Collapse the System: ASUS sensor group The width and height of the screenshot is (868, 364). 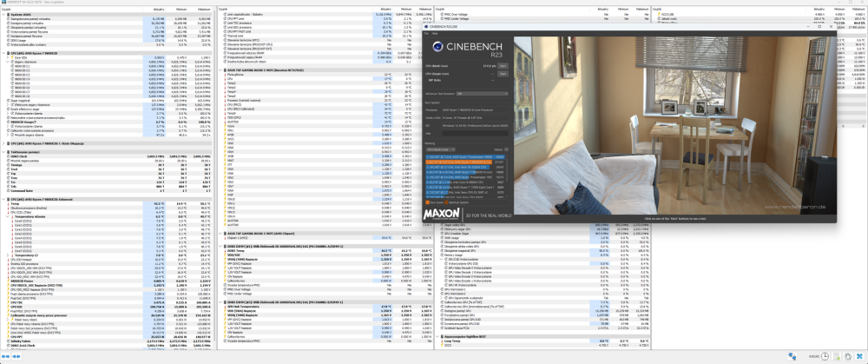[3, 15]
